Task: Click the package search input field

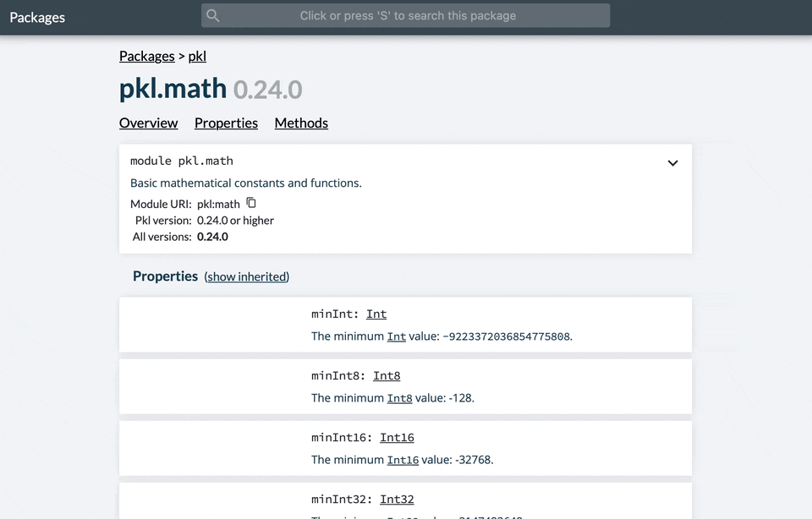Action: pos(407,16)
